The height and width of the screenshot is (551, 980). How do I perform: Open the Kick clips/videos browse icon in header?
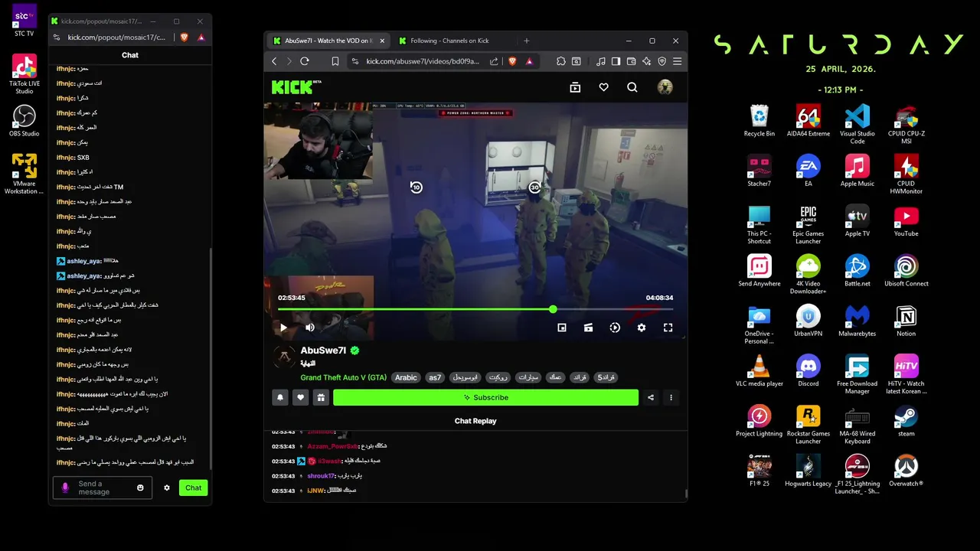575,87
